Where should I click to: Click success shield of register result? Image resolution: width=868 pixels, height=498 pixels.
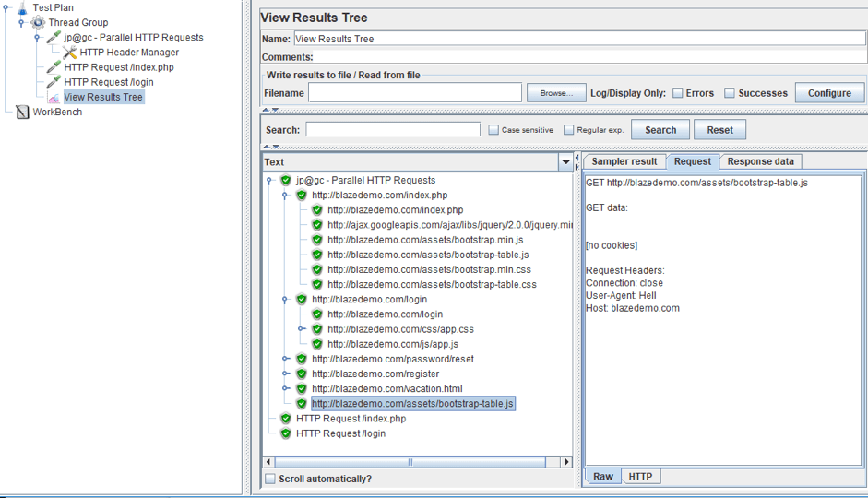point(302,374)
